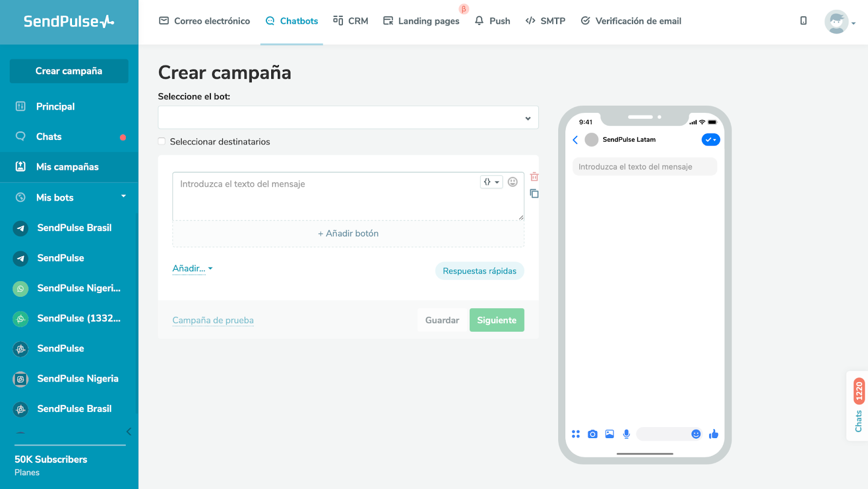The image size is (868, 489).
Task: Click the blue checkmark button in phone preview
Action: coord(711,139)
